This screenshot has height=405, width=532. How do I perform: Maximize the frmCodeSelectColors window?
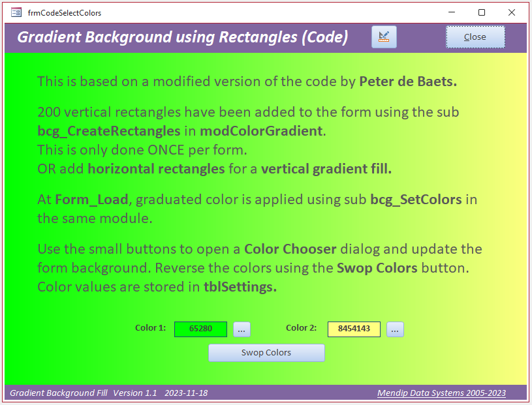[482, 12]
